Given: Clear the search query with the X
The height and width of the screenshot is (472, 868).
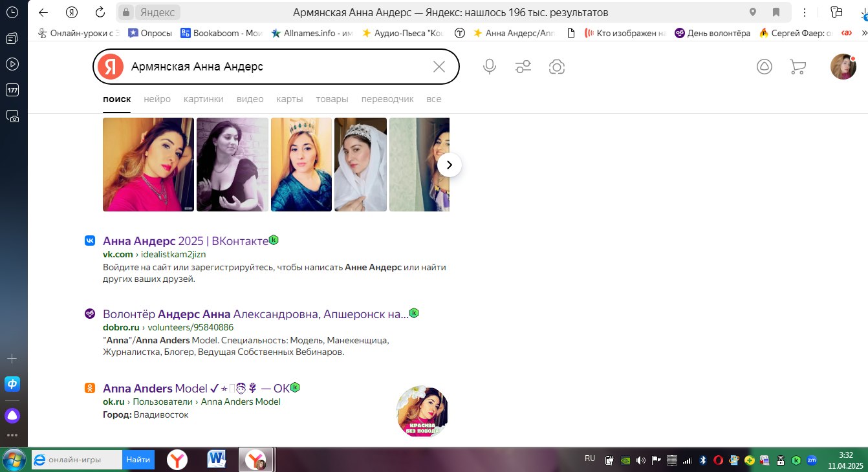Looking at the screenshot, I should point(439,67).
